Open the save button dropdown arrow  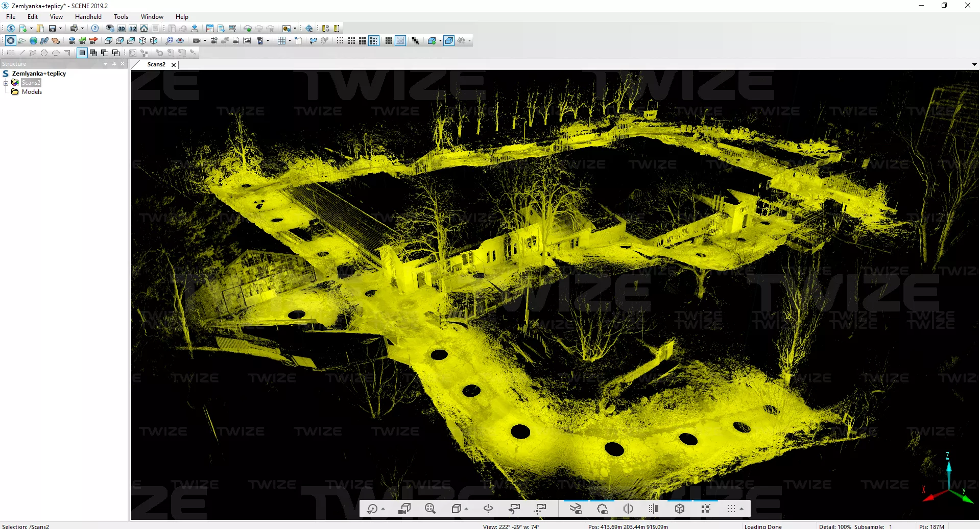point(60,29)
